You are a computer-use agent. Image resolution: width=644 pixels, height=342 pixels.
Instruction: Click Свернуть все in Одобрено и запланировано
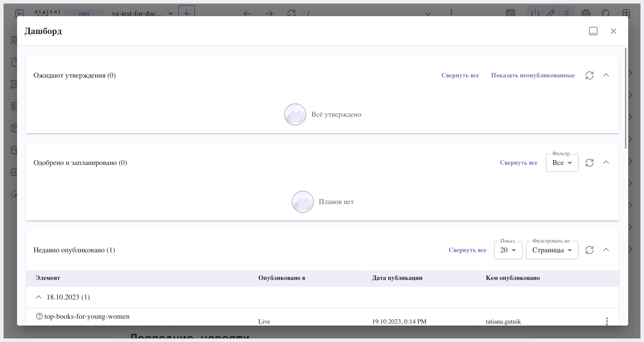519,163
